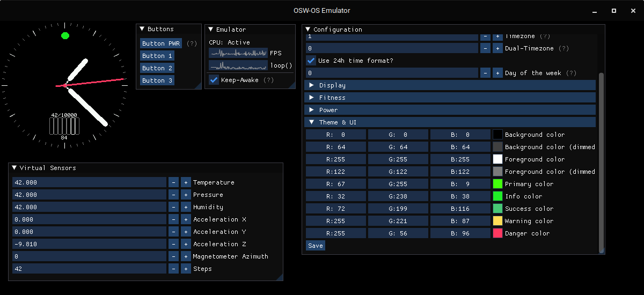Click Button 3
Image resolution: width=644 pixels, height=295 pixels.
click(x=157, y=80)
